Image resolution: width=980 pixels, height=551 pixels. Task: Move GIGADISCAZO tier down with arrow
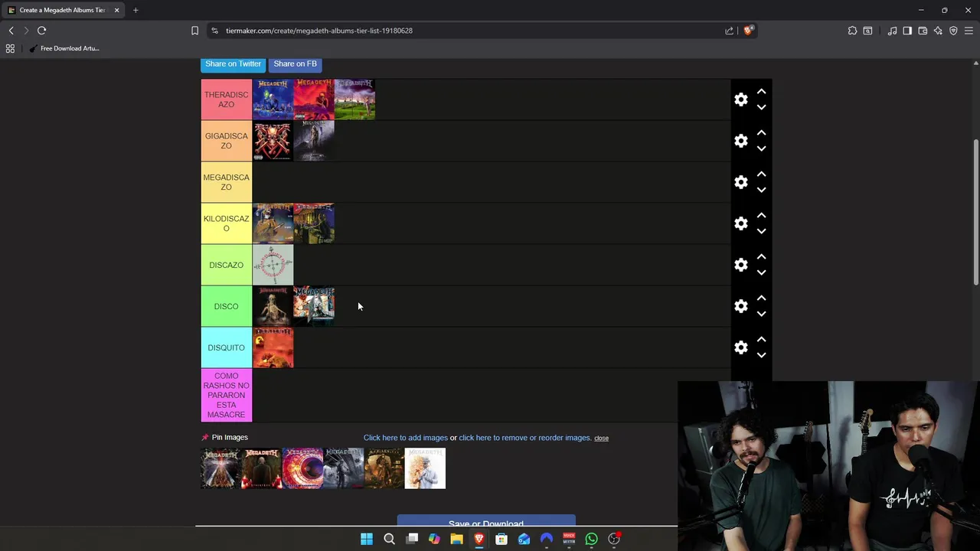[x=761, y=149]
